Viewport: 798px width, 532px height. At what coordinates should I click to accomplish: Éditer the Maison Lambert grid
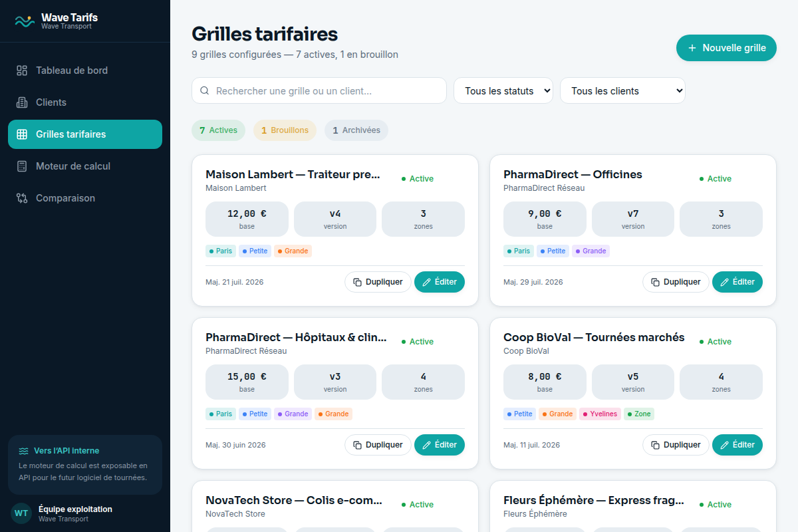[440, 282]
